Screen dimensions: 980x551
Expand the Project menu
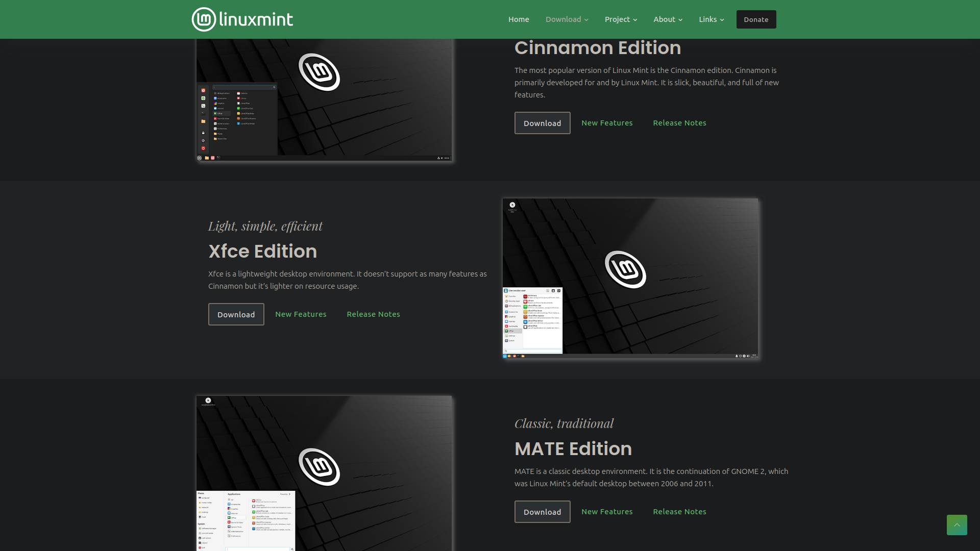click(x=621, y=19)
